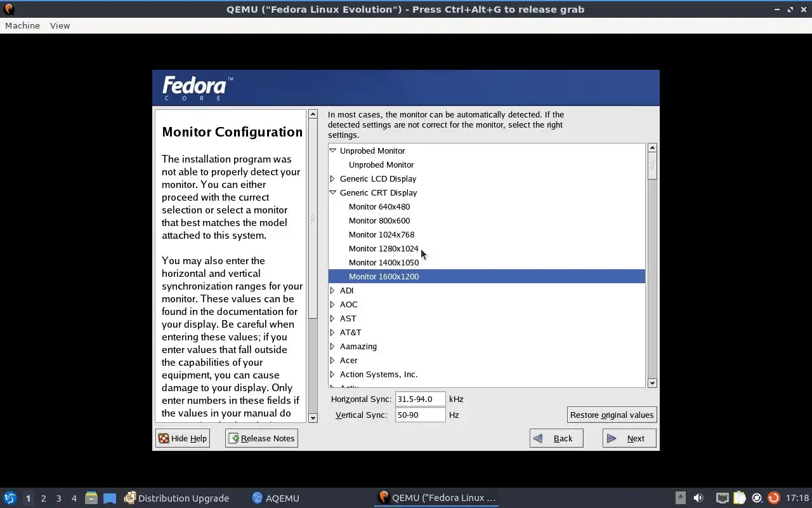Screen dimensions: 812x508
Task: Select Monitor 1400x1050
Action: pos(384,262)
